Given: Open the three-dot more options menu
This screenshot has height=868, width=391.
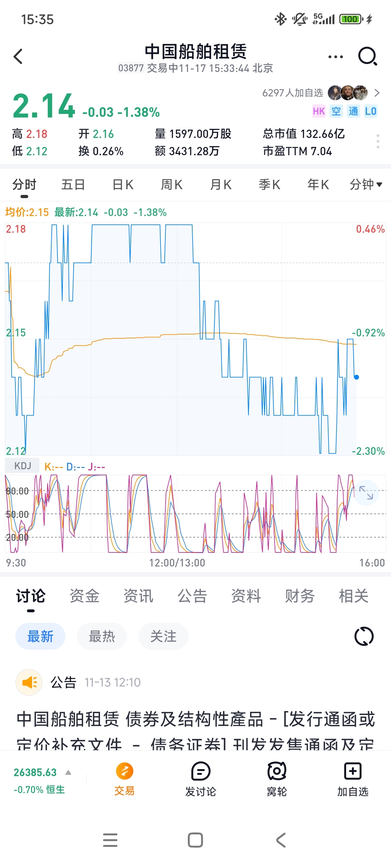Looking at the screenshot, I should (x=335, y=57).
